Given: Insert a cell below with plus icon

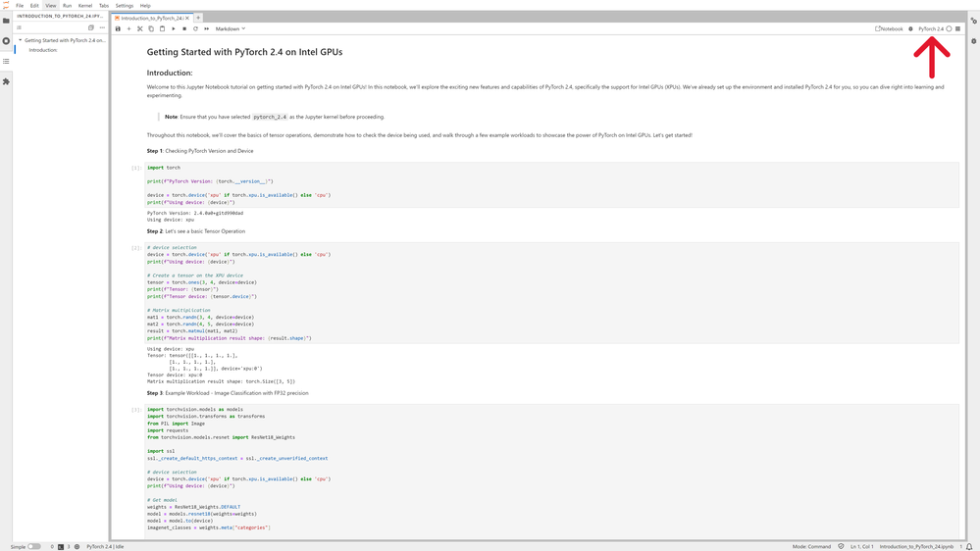Looking at the screenshot, I should point(129,28).
